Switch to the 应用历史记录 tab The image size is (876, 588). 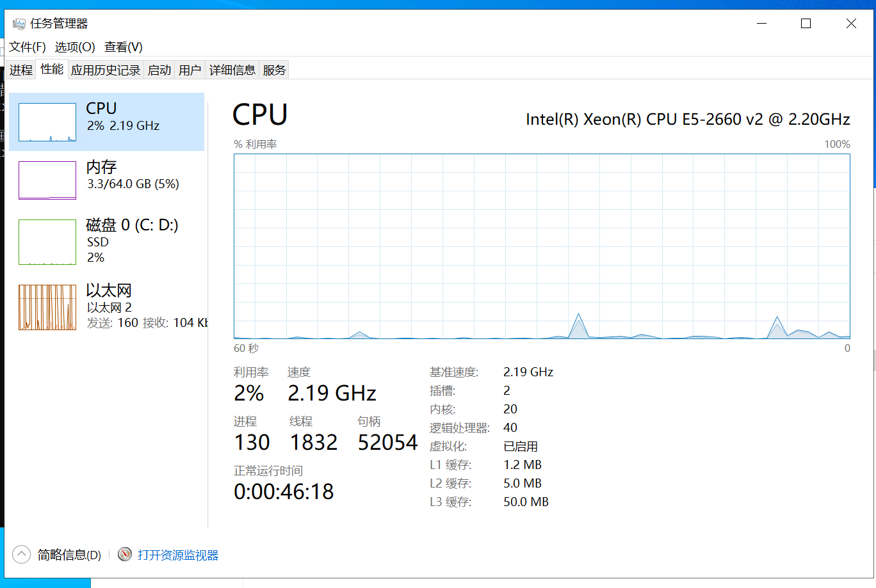click(106, 70)
